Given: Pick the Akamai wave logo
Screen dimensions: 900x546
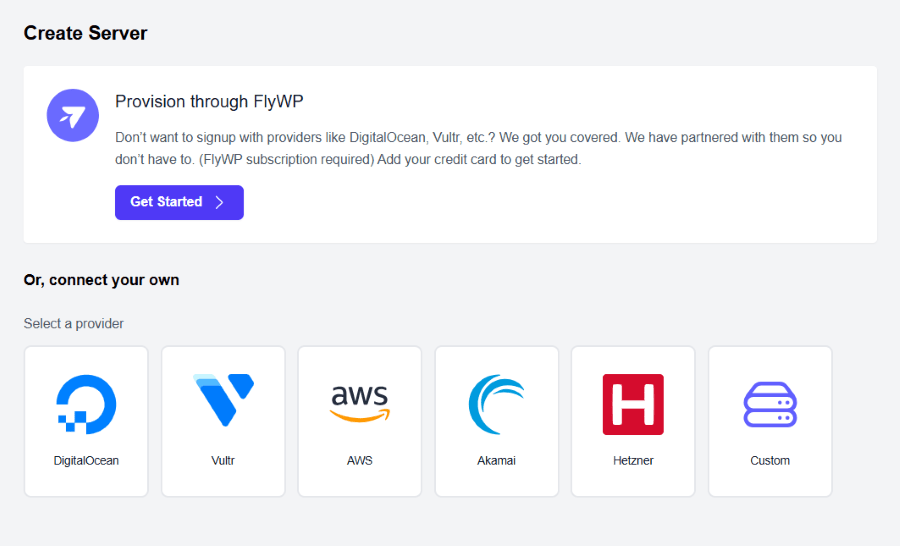Looking at the screenshot, I should click(496, 404).
